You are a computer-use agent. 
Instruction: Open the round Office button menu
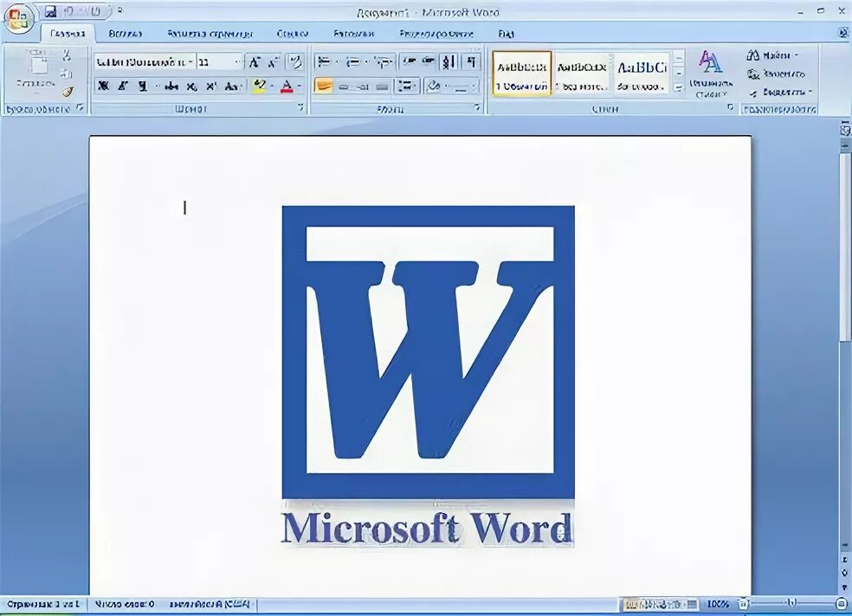pos(18,19)
